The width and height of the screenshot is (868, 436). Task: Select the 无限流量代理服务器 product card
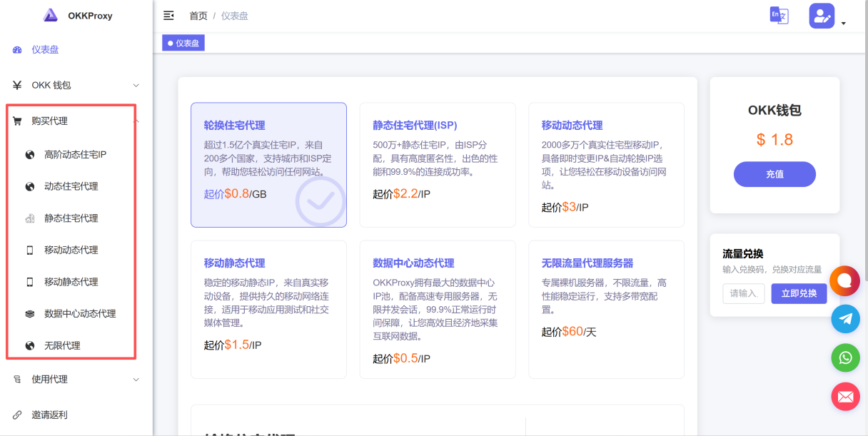point(606,309)
